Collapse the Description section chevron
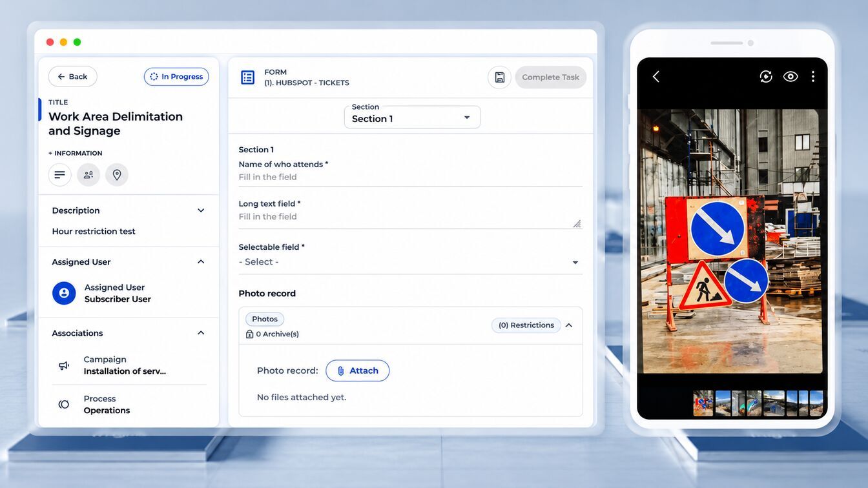Viewport: 868px width, 488px height. (201, 210)
